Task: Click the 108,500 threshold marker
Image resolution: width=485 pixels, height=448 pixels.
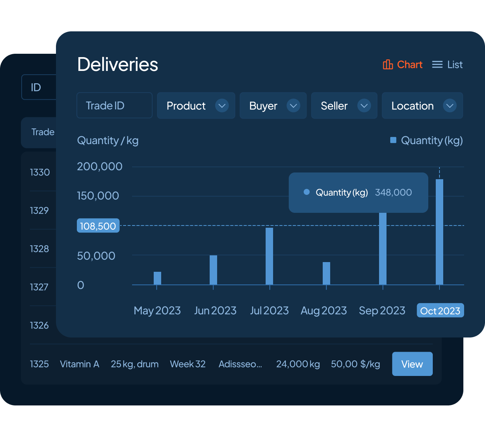Action: point(98,225)
